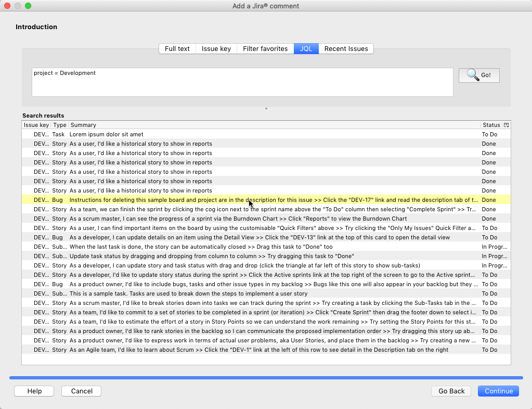
Task: Switch to the Full text tab
Action: coord(177,48)
